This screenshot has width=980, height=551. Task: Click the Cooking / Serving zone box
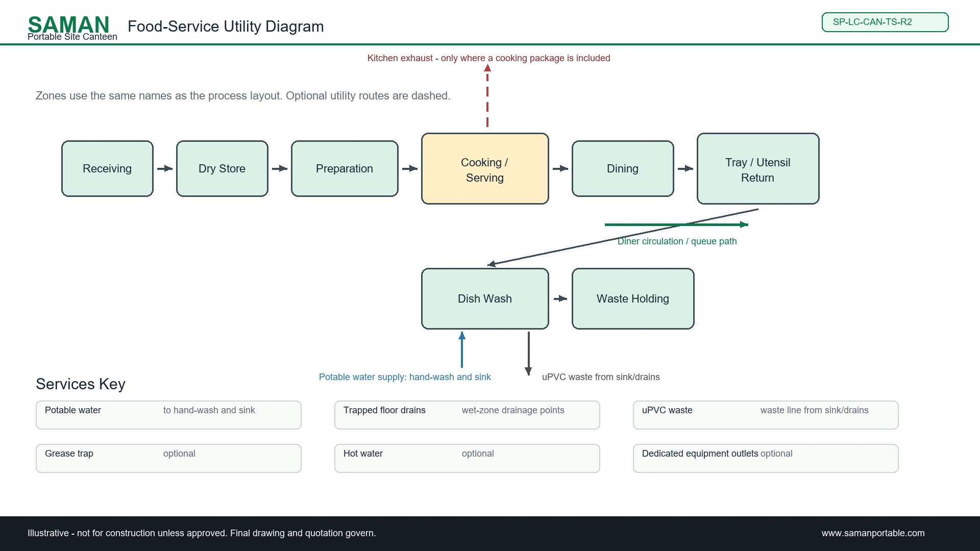pyautogui.click(x=485, y=169)
